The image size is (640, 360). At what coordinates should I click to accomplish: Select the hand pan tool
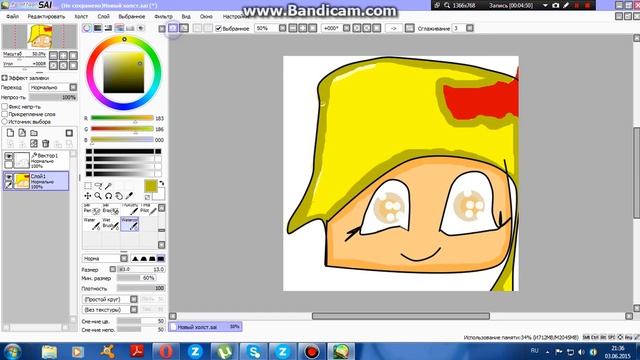(x=119, y=196)
